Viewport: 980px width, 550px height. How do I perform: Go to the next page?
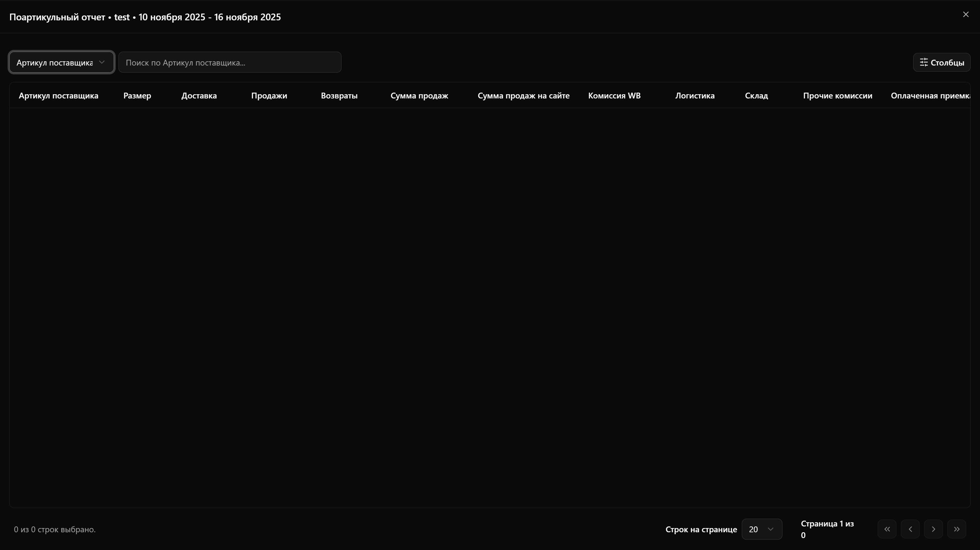tap(933, 529)
